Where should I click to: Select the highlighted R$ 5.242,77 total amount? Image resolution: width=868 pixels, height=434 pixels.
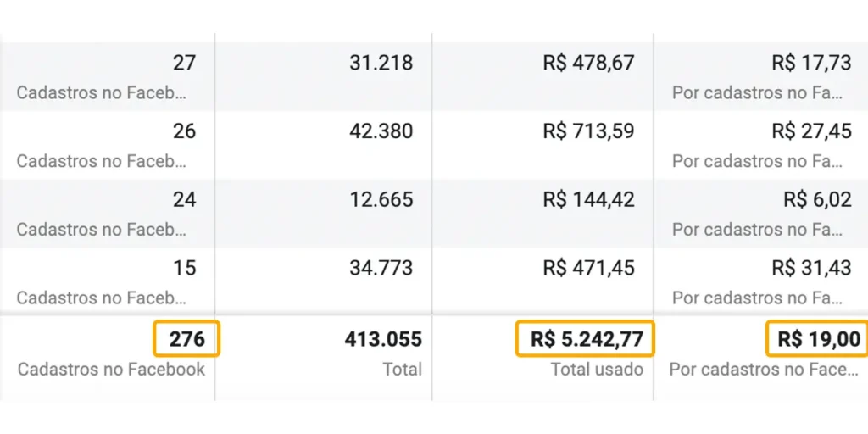tap(587, 340)
